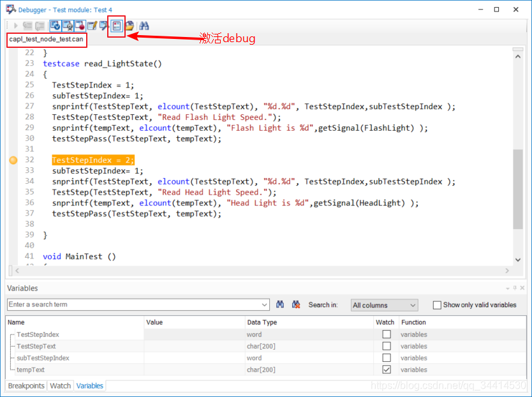Check the Watch box for TestStepText

click(x=387, y=346)
